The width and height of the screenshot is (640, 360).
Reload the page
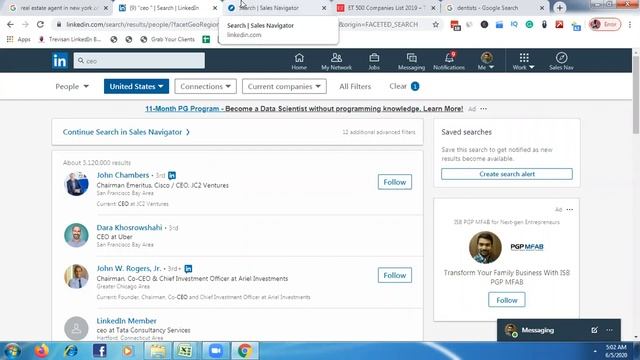[40, 24]
